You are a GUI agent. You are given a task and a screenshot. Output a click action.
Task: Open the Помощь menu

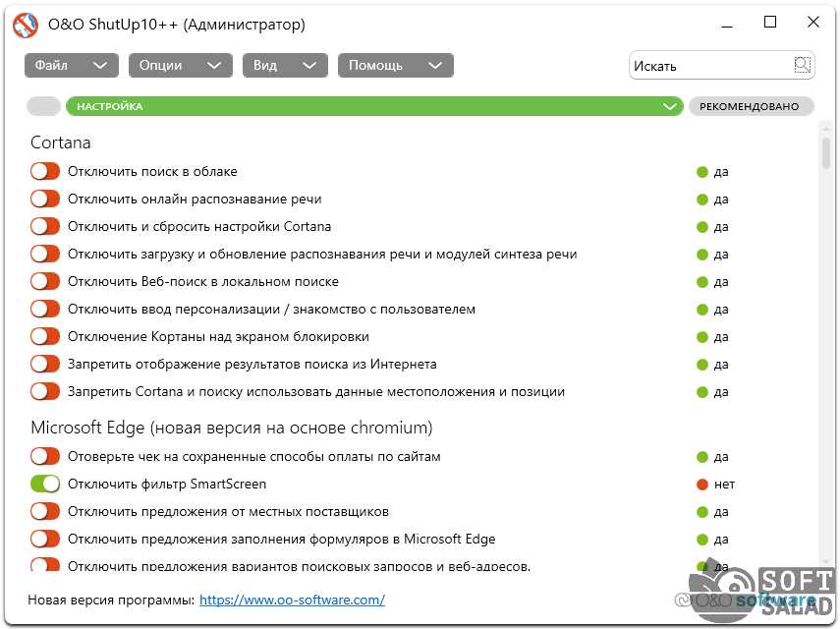(395, 66)
